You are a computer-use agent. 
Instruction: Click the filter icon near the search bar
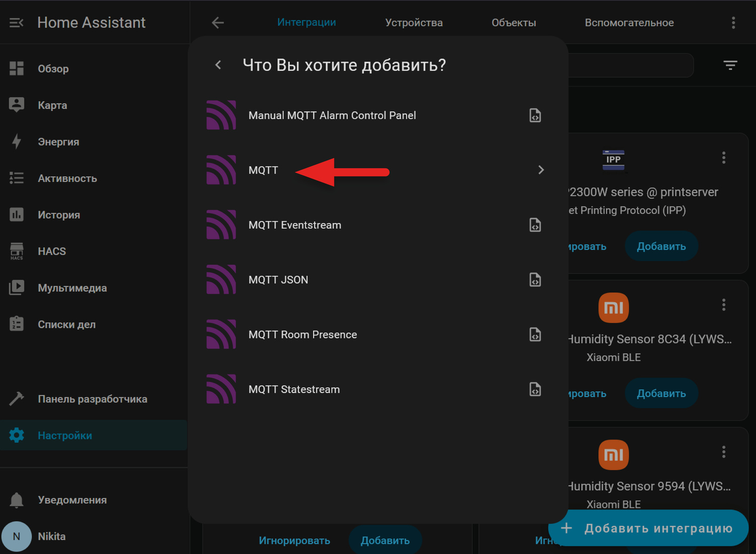730,65
